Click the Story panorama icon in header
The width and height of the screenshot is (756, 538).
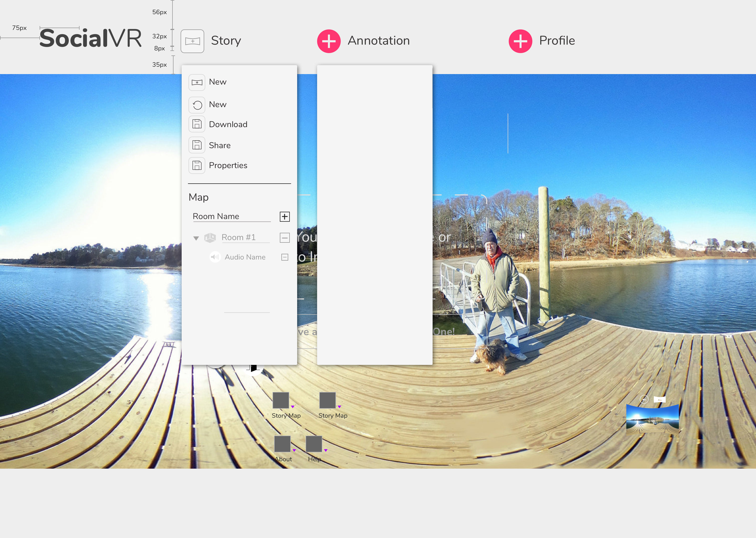(192, 41)
